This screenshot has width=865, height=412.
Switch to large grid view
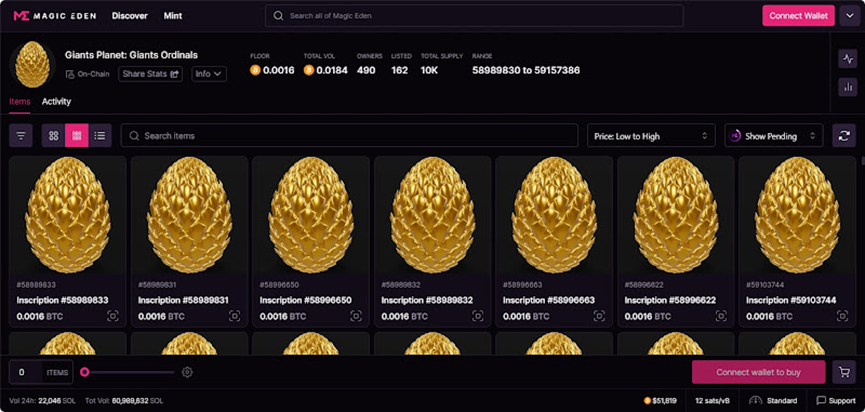tap(54, 136)
